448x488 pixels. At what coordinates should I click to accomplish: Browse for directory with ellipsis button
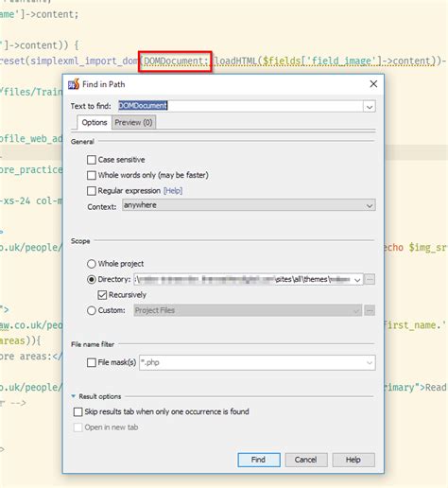370,279
